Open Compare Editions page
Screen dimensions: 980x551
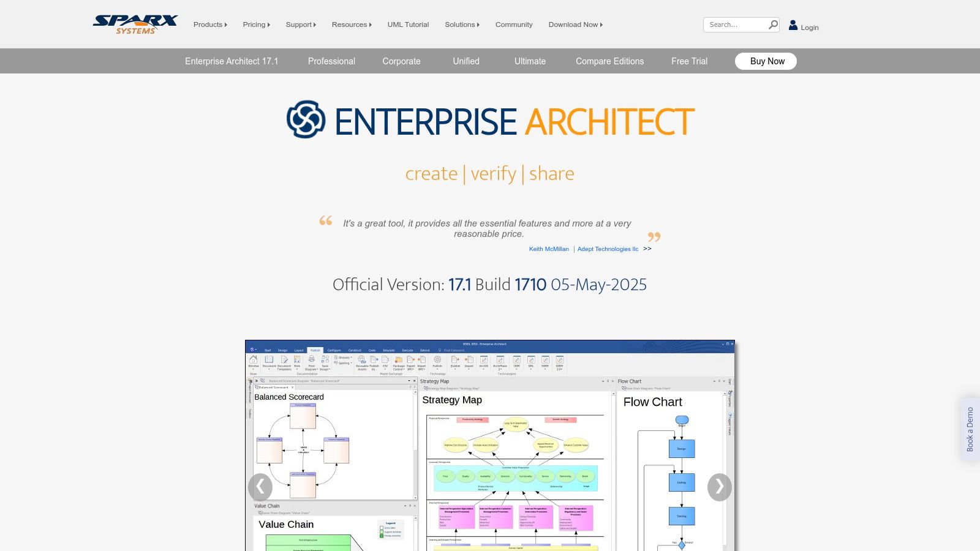coord(609,61)
